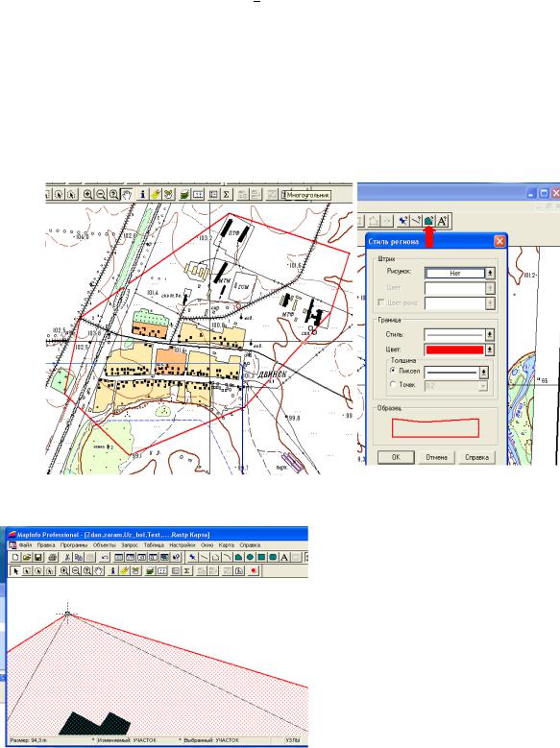Open the Пиксел line width dropdown

[483, 373]
